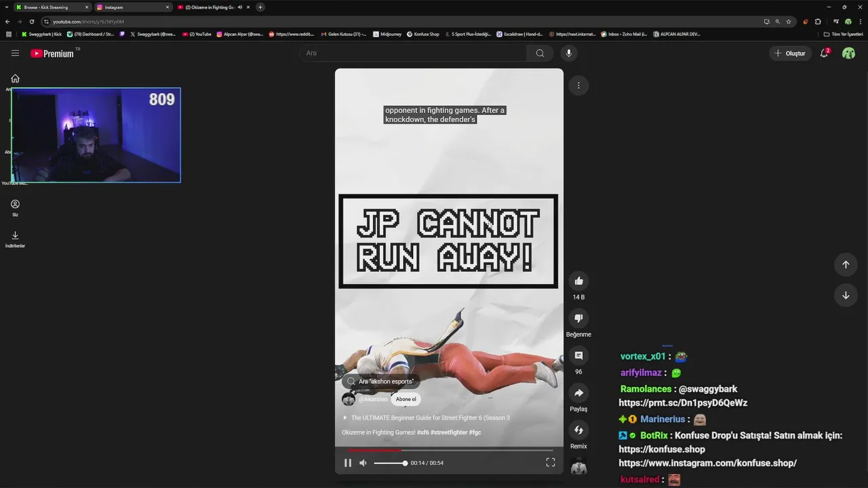
Task: Click the #streetfighter hashtag
Action: coord(449,432)
